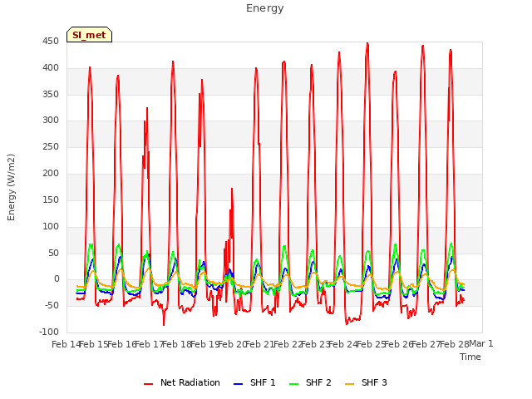Click the green SHF 2 legend swatch
The height and width of the screenshot is (399, 532).
coord(293,384)
